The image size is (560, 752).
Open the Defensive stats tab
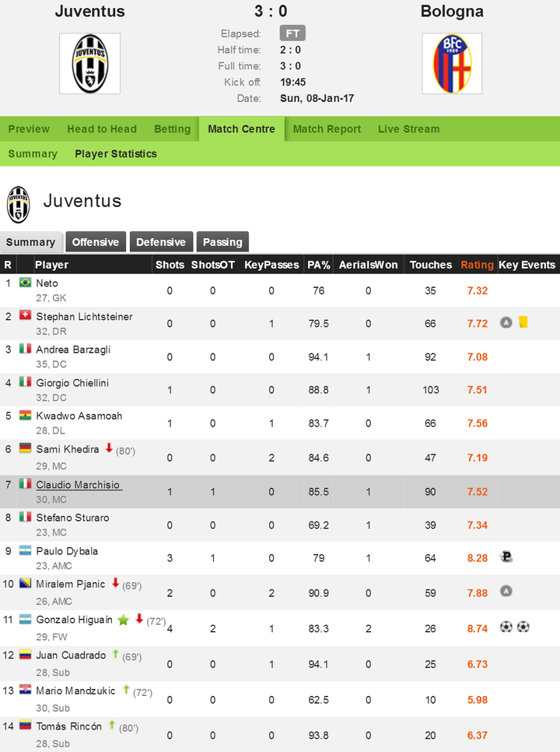[161, 241]
